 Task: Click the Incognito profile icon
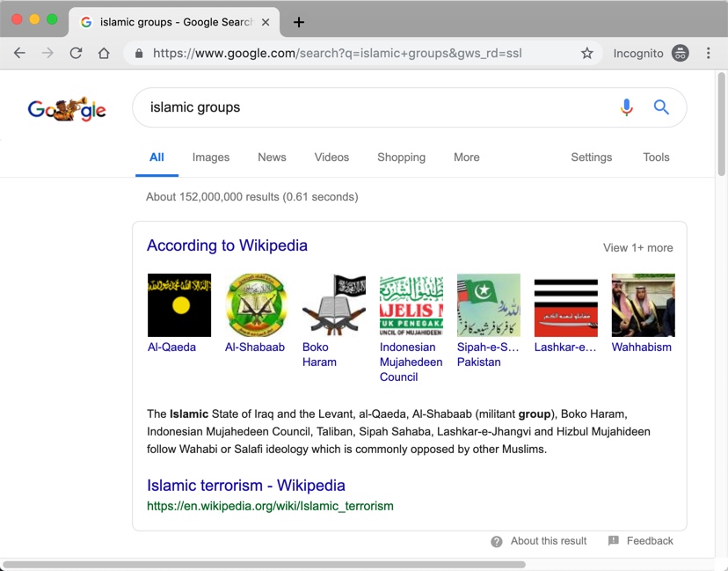click(681, 53)
